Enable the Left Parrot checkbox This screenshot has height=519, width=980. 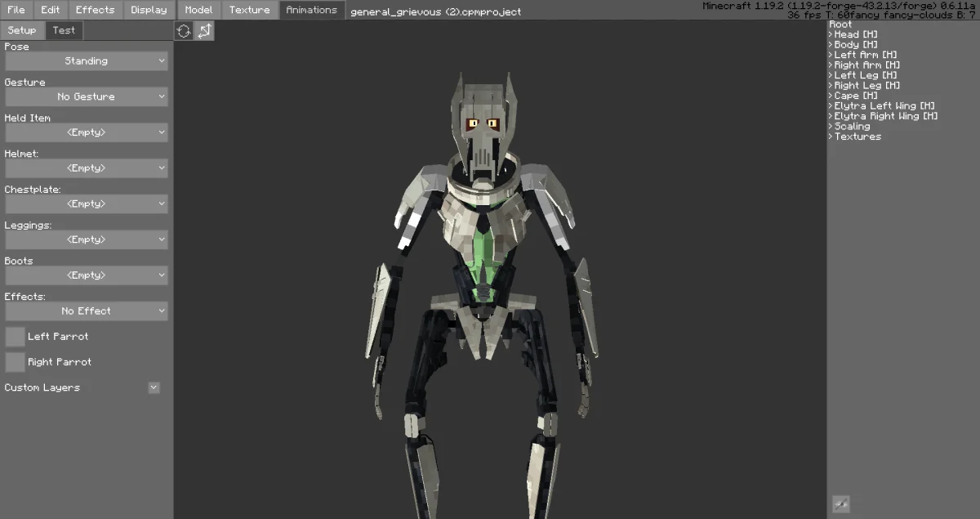click(x=15, y=337)
